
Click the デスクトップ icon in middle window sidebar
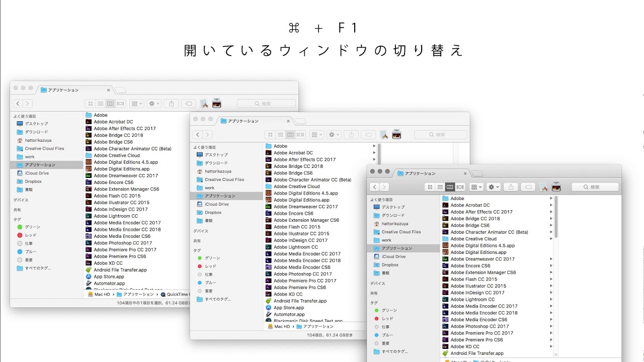click(200, 155)
